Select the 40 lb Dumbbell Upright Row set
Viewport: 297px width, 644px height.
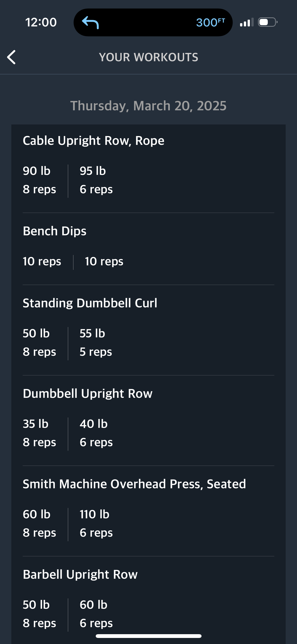pos(96,433)
